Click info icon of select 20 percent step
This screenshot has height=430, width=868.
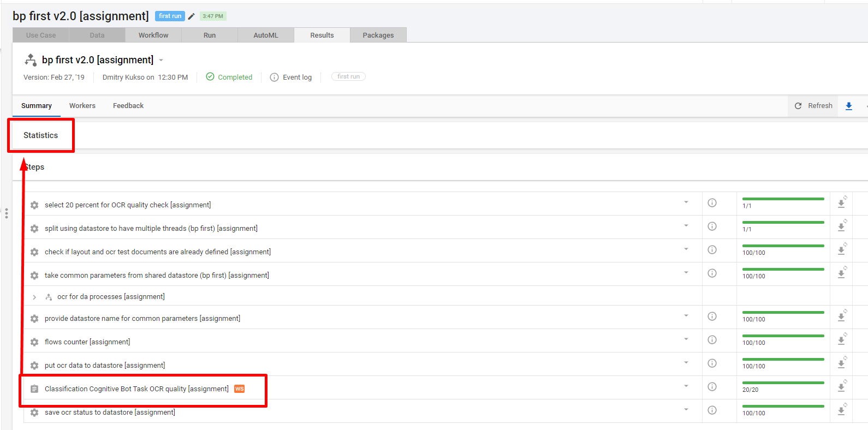[712, 203]
